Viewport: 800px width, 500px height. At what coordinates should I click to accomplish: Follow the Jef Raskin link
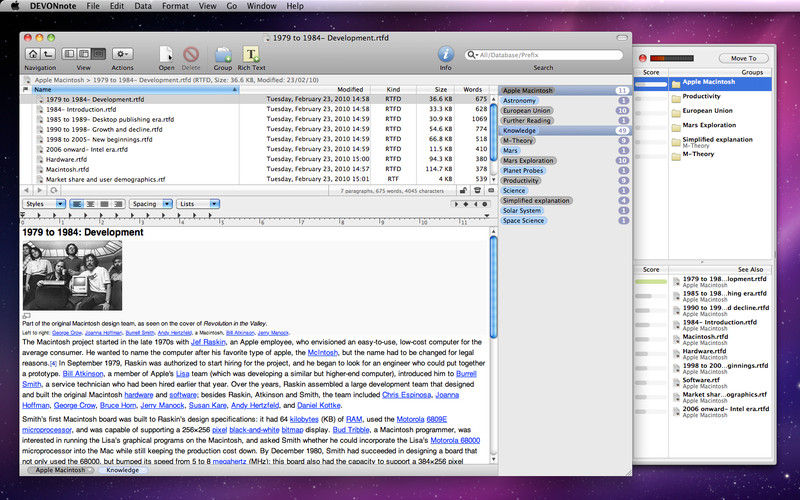[208, 342]
